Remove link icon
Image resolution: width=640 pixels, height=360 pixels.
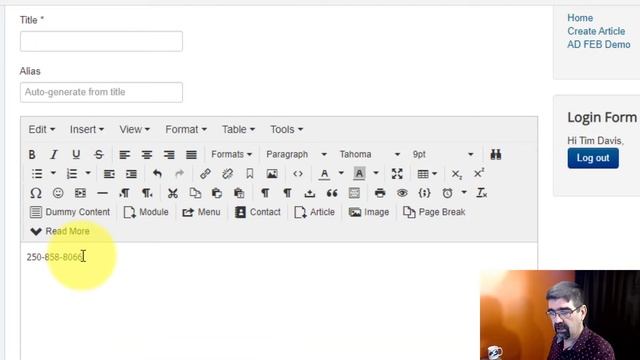[227, 174]
